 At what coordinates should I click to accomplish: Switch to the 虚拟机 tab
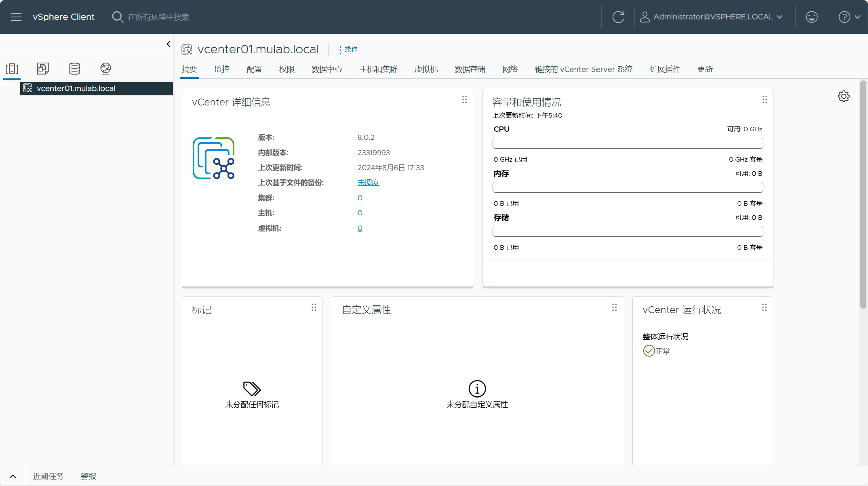pos(426,69)
